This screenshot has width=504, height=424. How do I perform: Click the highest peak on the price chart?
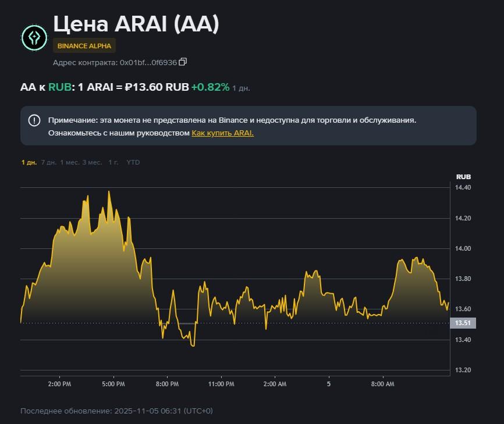109,191
